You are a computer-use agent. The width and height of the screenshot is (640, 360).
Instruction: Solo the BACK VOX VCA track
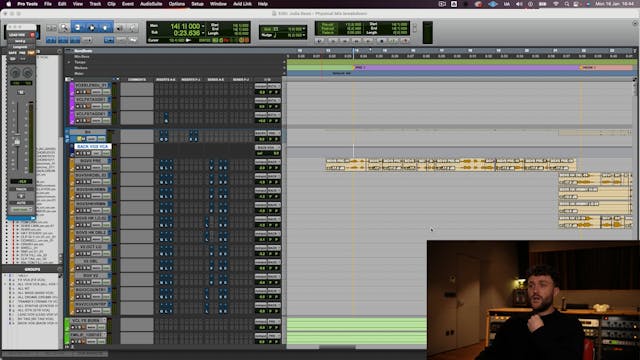(83, 153)
